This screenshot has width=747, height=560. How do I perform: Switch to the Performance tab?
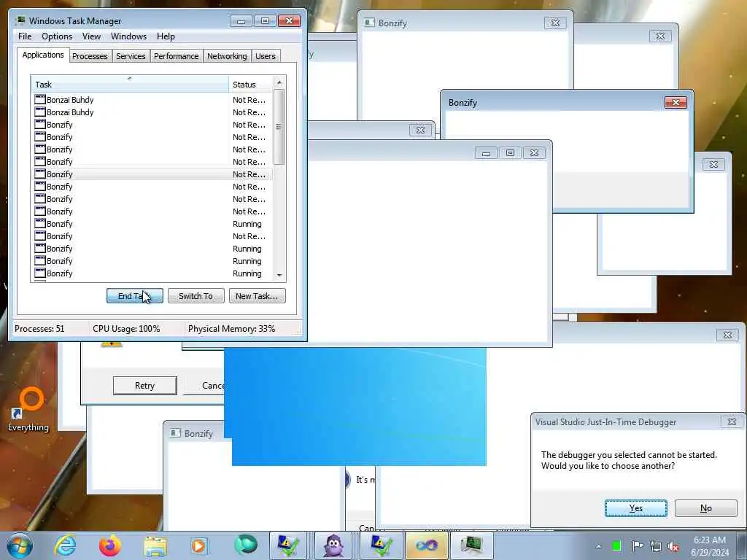(x=177, y=56)
